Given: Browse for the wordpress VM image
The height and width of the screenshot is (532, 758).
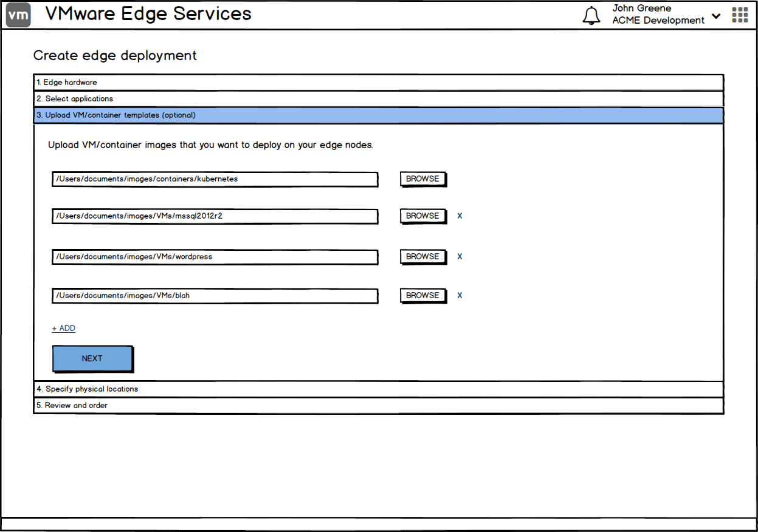Looking at the screenshot, I should pyautogui.click(x=423, y=257).
